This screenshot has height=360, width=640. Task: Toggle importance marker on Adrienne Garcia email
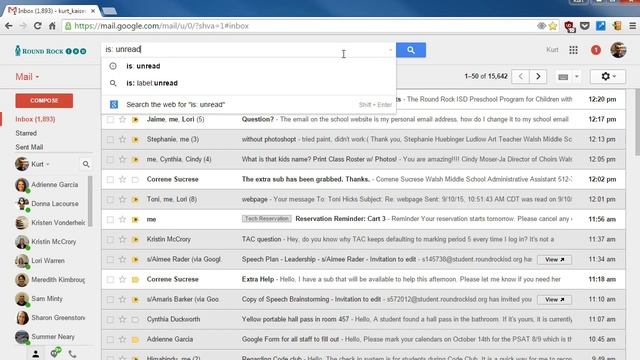[x=135, y=340]
